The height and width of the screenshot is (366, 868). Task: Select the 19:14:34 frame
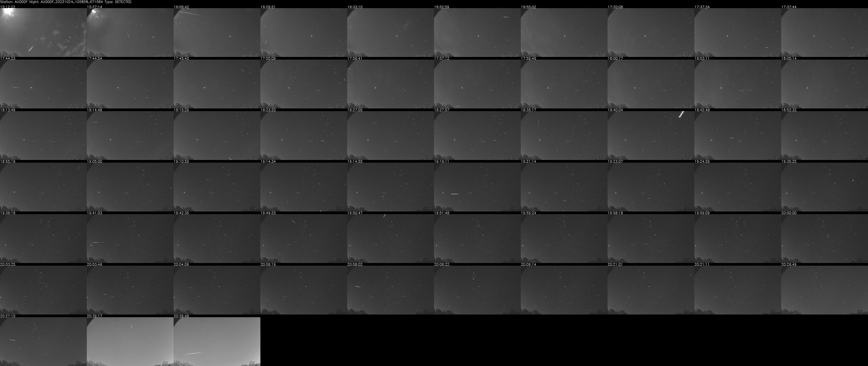[x=304, y=187]
